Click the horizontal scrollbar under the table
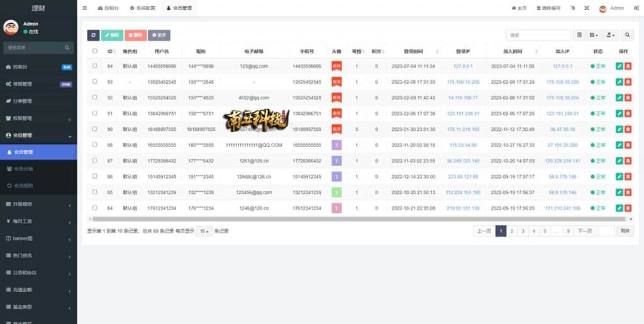Image resolution: width=644 pixels, height=324 pixels. point(358,219)
